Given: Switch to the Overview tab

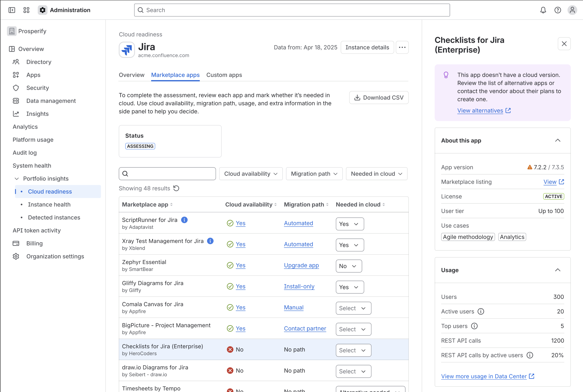Looking at the screenshot, I should (131, 75).
